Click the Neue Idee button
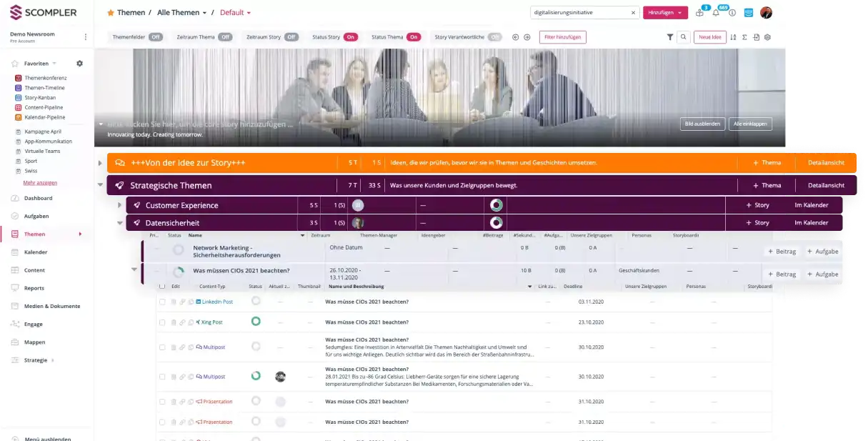The height and width of the screenshot is (441, 868). 709,37
